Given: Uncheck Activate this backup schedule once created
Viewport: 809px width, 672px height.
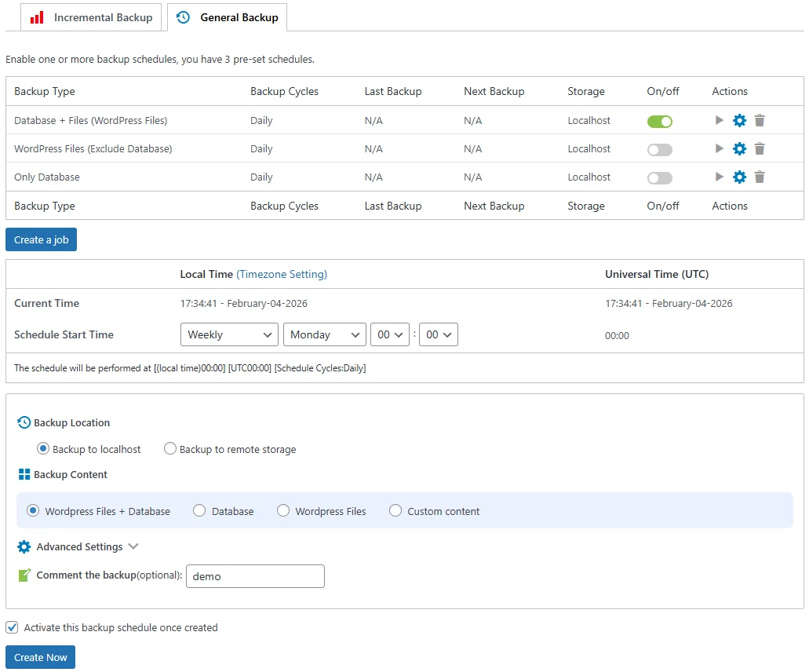Looking at the screenshot, I should tap(12, 627).
